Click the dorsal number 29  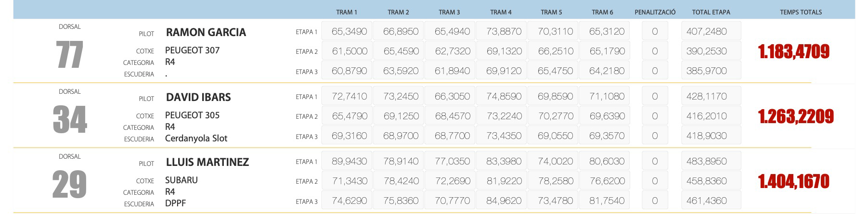[x=70, y=184]
